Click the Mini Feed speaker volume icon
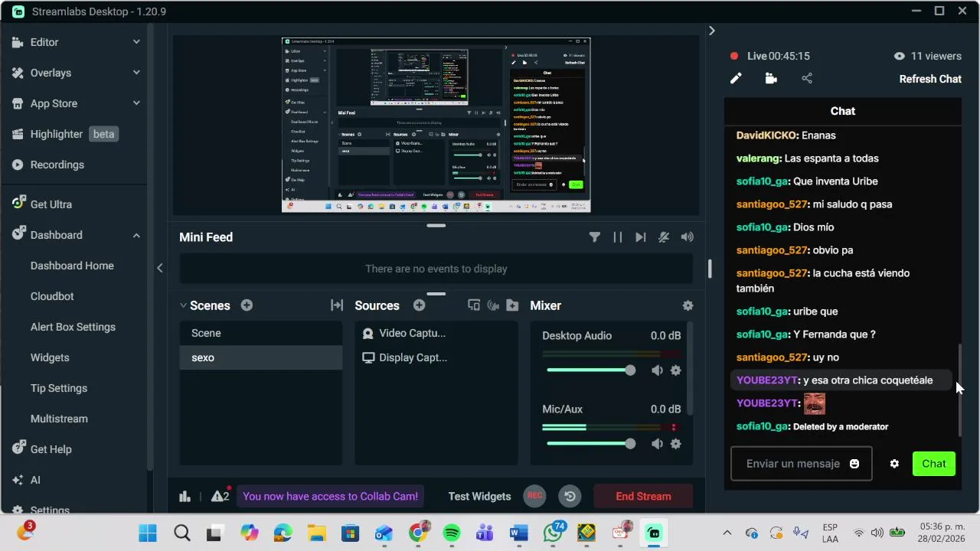This screenshot has width=980, height=551. [687, 237]
